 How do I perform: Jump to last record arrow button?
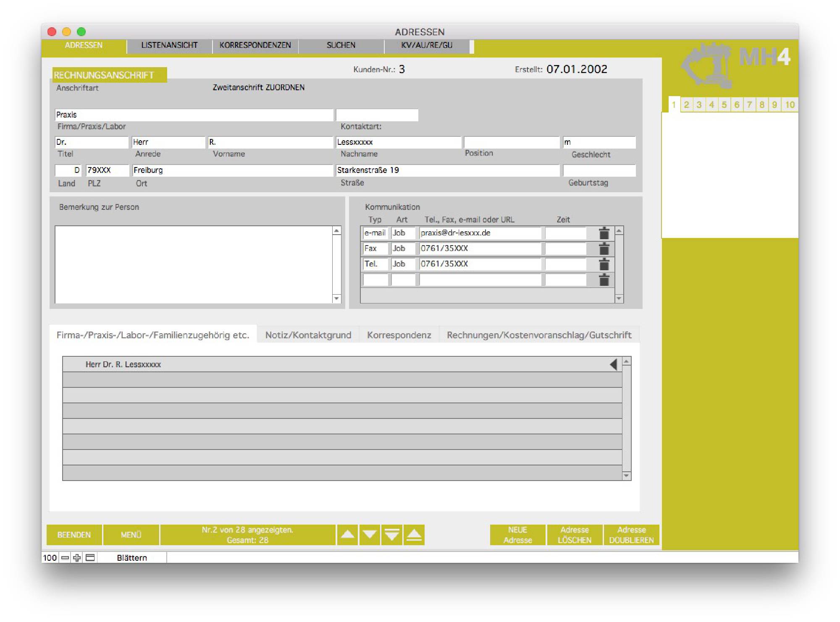point(391,535)
